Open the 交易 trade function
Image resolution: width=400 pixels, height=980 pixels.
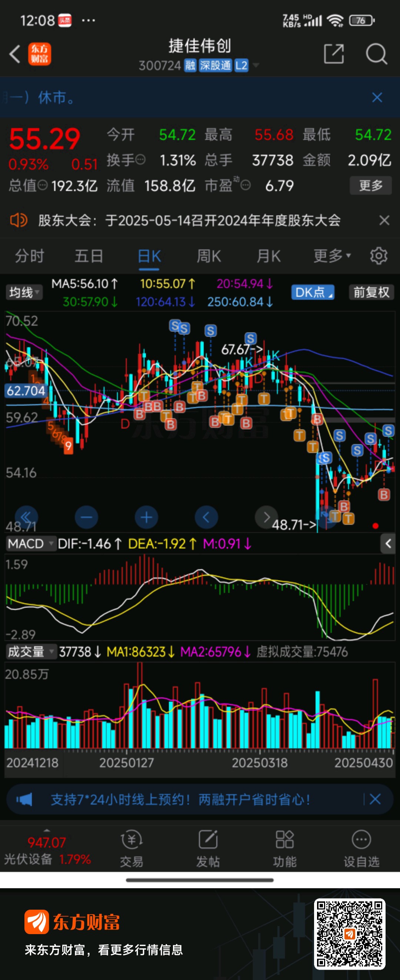pyautogui.click(x=132, y=849)
